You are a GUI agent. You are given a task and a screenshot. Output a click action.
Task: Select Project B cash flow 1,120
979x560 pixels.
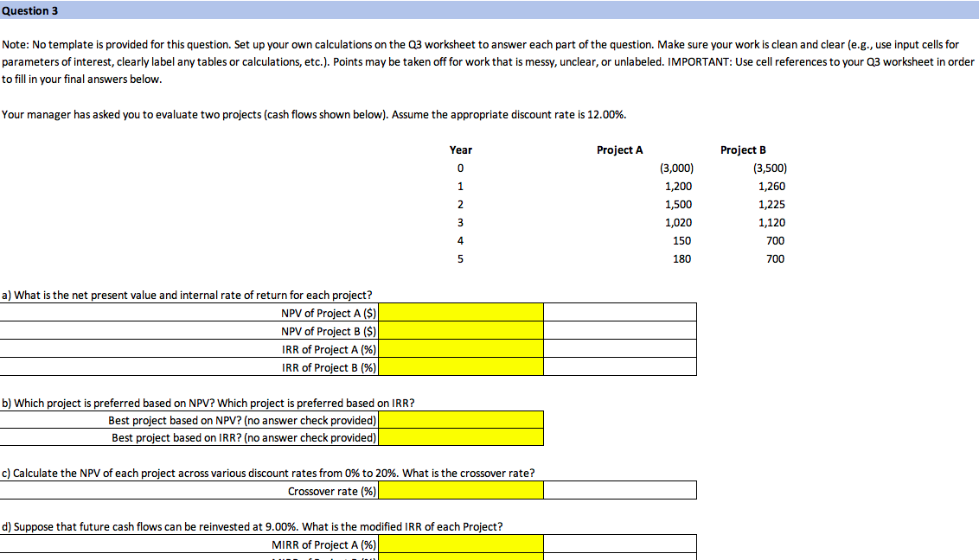click(x=771, y=222)
